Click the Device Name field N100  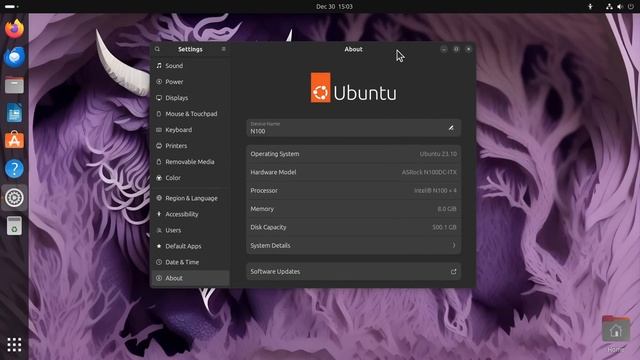(x=353, y=128)
